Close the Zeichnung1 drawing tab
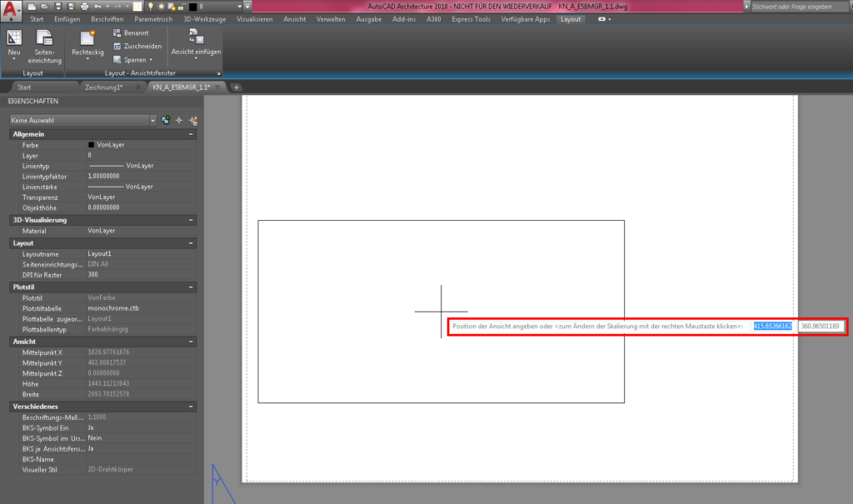This screenshot has height=504, width=853. pos(138,87)
